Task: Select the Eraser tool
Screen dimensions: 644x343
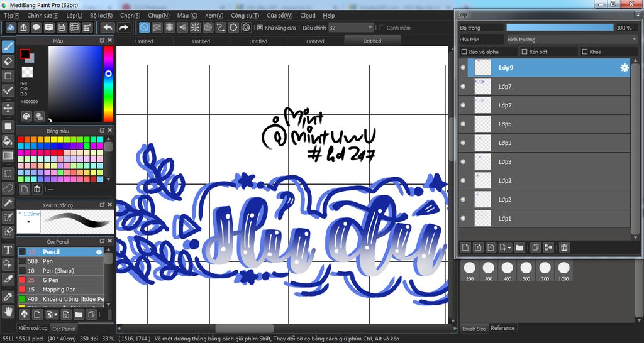Action: click(8, 62)
